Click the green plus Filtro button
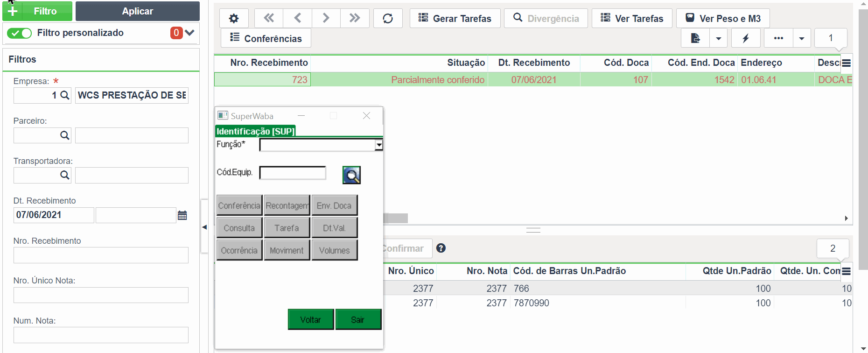This screenshot has height=353, width=868. click(37, 11)
